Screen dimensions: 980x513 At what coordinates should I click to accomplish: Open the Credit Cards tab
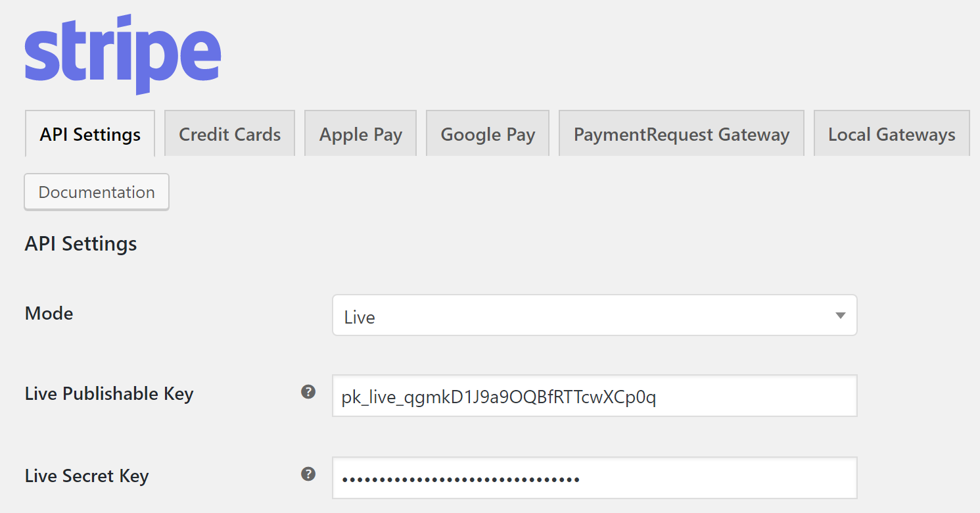coord(230,134)
